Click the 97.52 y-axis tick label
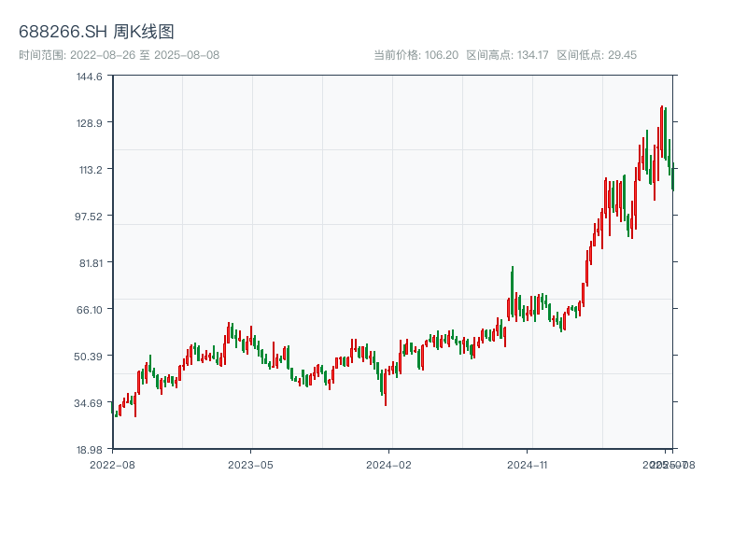 [90, 217]
